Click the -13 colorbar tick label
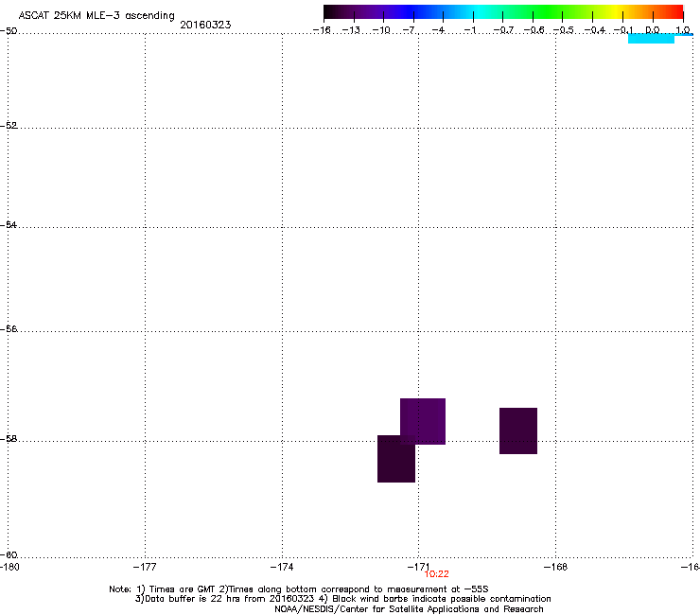Screen dimensions: 700x615 (x=351, y=30)
